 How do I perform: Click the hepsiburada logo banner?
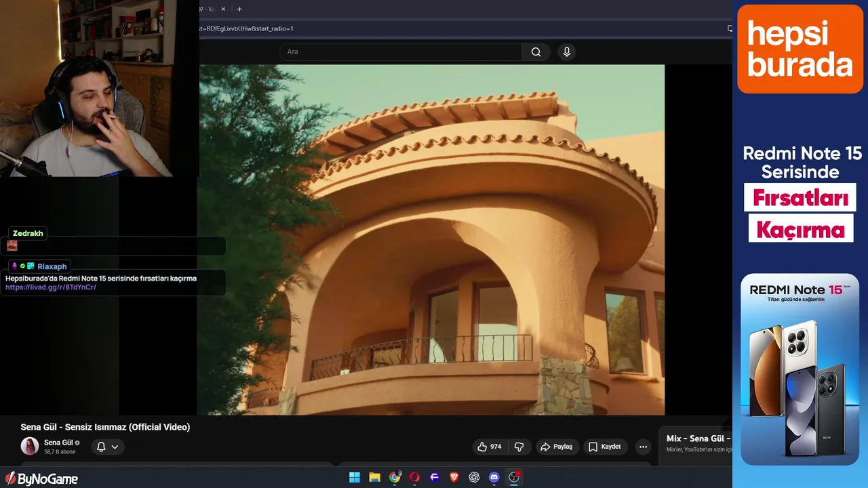[800, 49]
